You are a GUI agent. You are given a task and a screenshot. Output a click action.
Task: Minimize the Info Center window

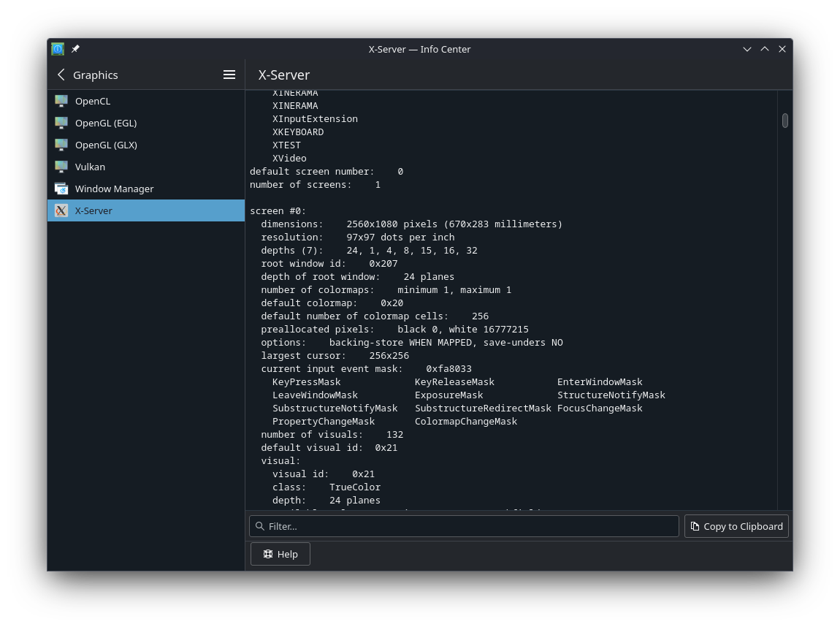747,49
